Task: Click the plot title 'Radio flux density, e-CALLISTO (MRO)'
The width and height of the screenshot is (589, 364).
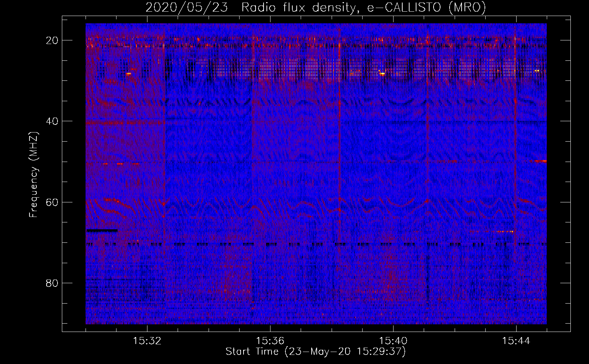Action: pyautogui.click(x=364, y=7)
